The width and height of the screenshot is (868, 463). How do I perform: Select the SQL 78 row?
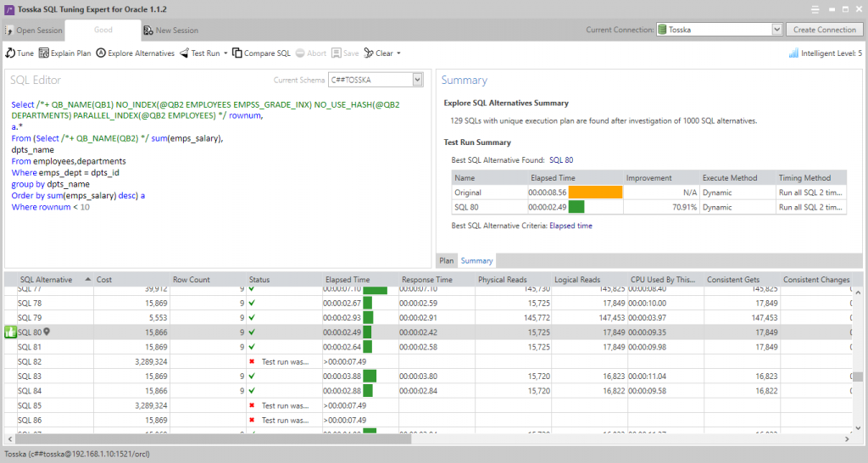click(427, 303)
